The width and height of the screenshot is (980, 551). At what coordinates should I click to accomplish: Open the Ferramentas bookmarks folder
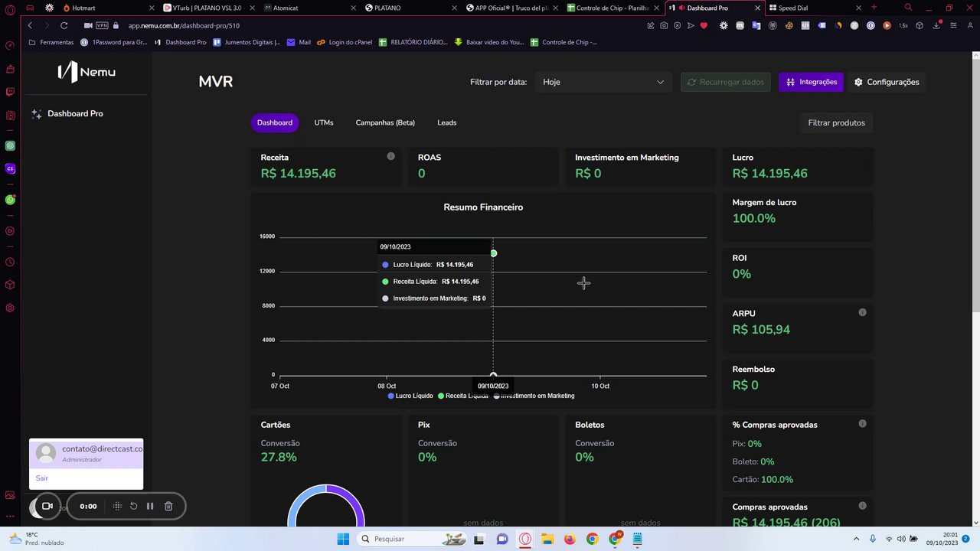[x=51, y=42]
